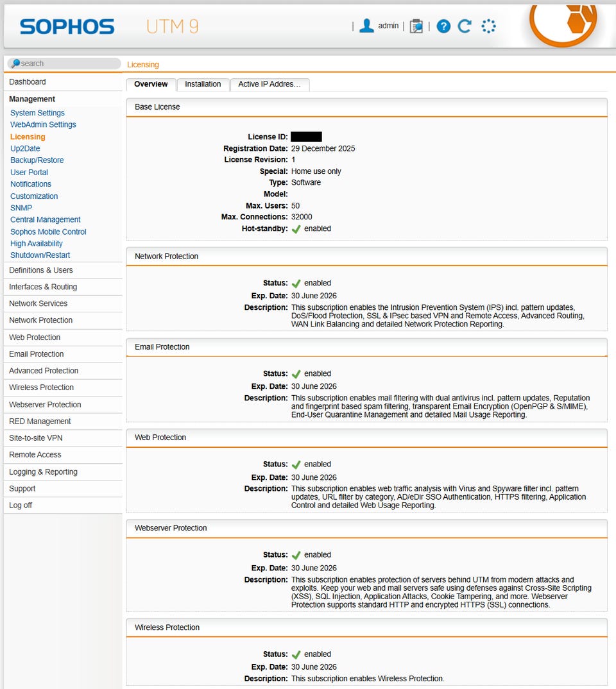
Task: Click the Sophos logo
Action: (67, 27)
